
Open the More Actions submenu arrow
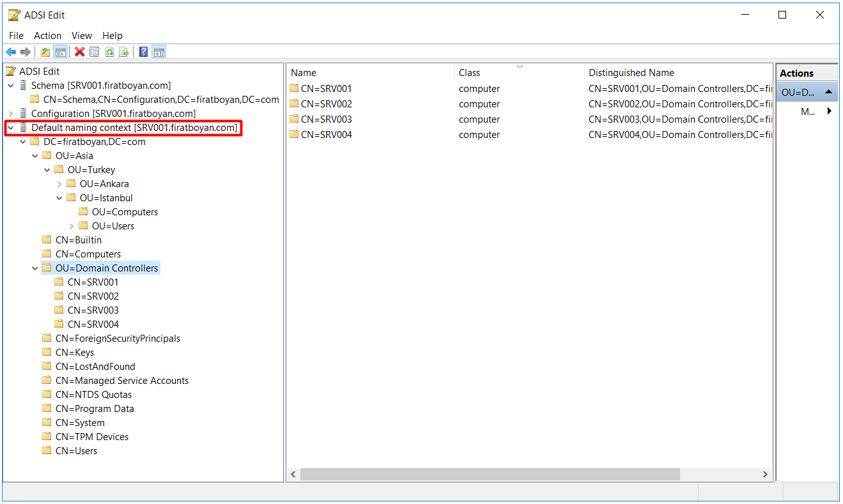[x=830, y=111]
